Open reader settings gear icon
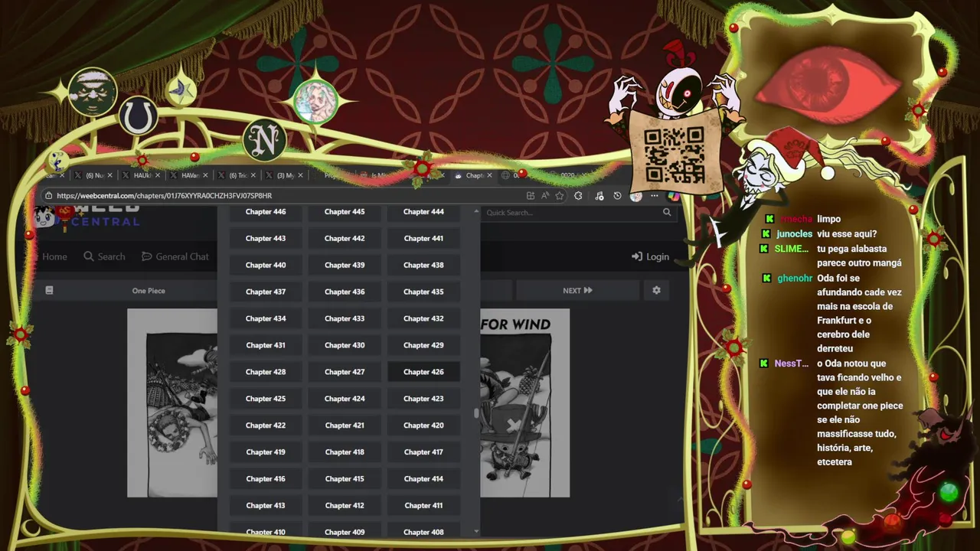980x551 pixels. (x=656, y=290)
